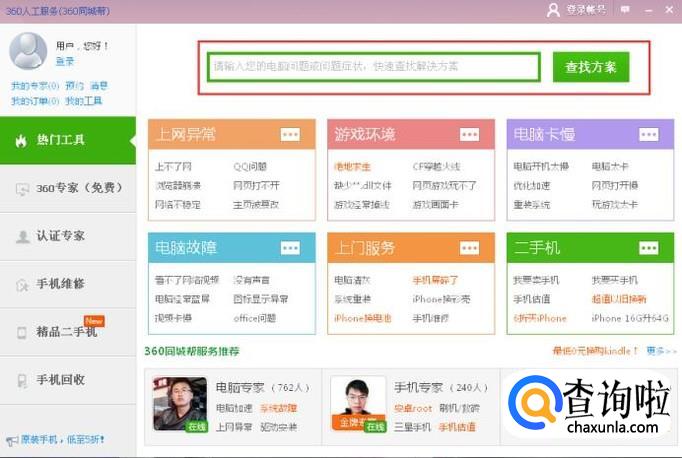Open the 消息 link
The height and width of the screenshot is (458, 682).
click(x=99, y=86)
